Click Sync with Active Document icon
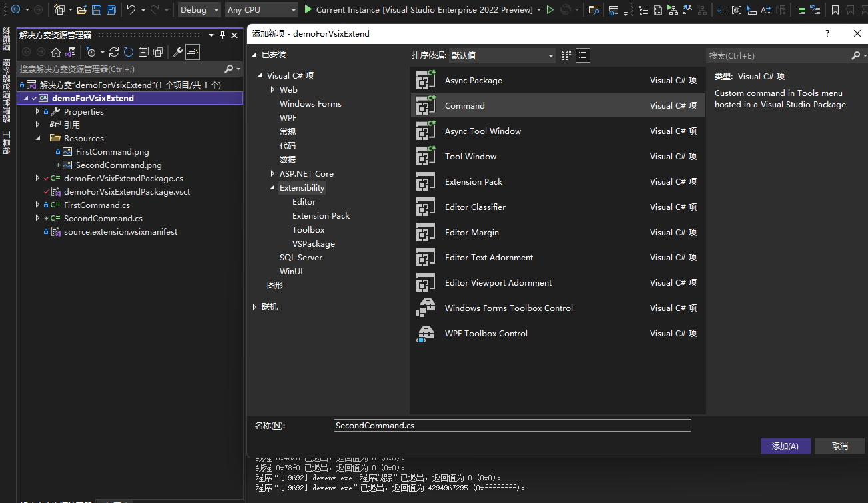Image resolution: width=868 pixels, height=503 pixels. (114, 52)
